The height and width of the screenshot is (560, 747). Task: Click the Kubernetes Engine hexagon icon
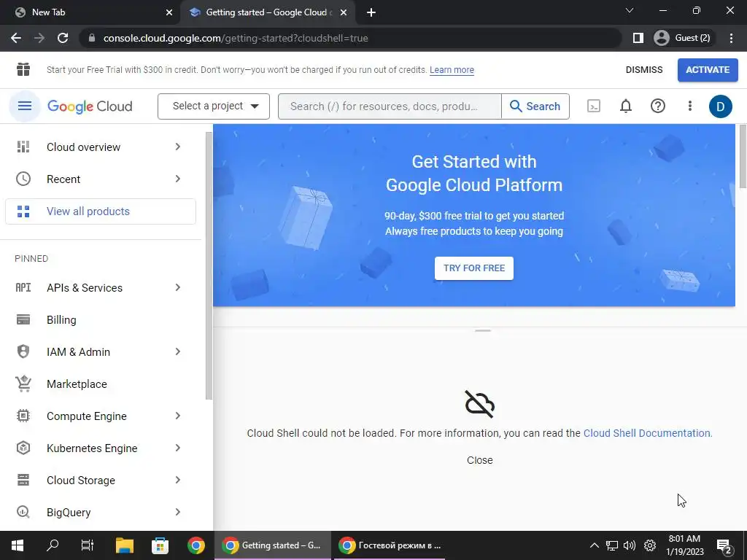tap(23, 448)
